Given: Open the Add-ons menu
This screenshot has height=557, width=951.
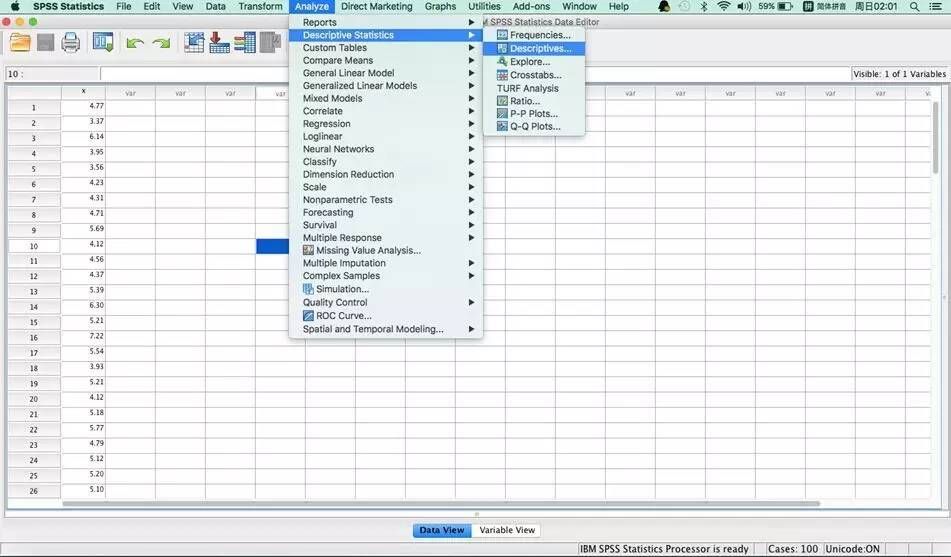Looking at the screenshot, I should (531, 6).
